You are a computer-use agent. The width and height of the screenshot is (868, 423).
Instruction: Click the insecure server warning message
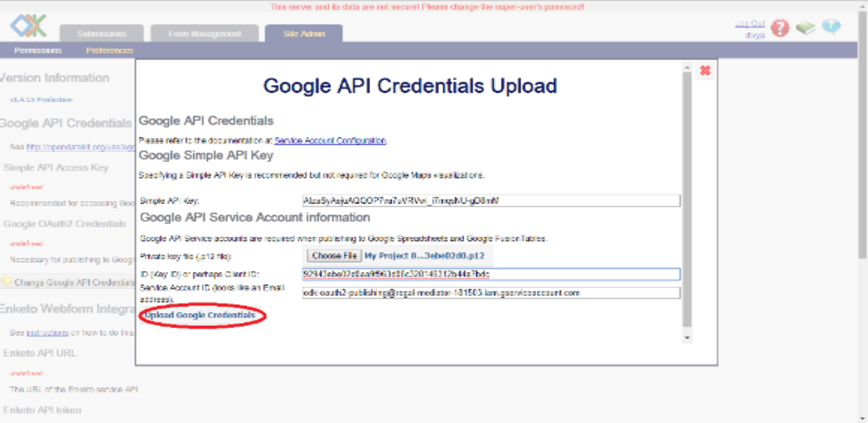[427, 7]
